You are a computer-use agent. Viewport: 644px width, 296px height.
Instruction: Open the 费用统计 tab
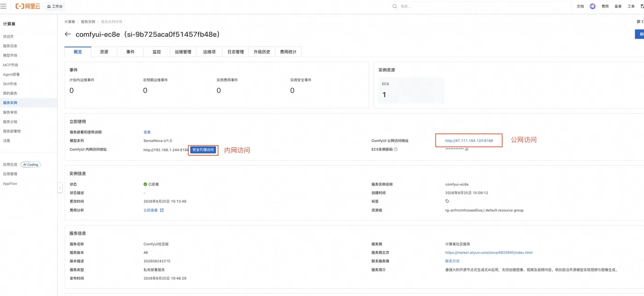(x=288, y=52)
